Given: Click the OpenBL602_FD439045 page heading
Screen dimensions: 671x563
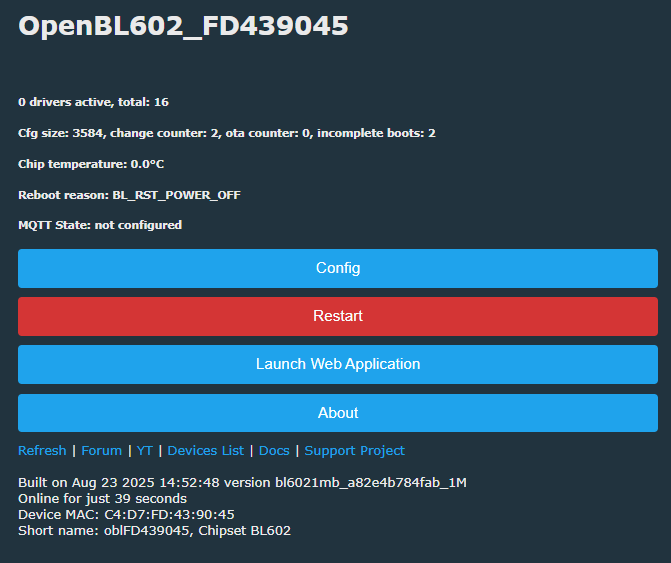Looking at the screenshot, I should (x=183, y=26).
